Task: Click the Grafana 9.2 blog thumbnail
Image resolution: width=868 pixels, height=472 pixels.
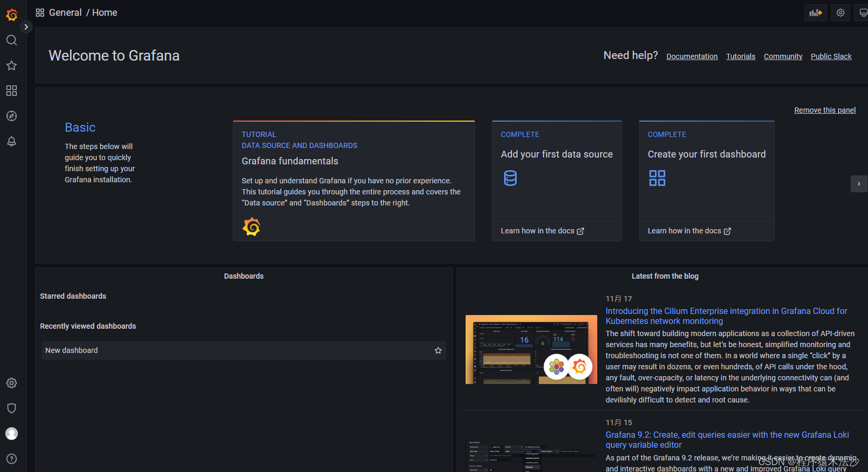Action: (x=531, y=456)
